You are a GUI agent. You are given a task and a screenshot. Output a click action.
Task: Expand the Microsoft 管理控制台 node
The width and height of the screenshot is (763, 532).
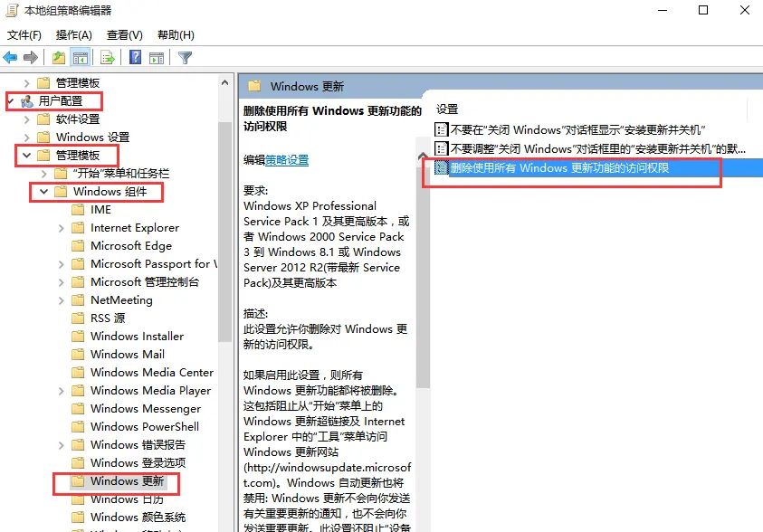[62, 282]
